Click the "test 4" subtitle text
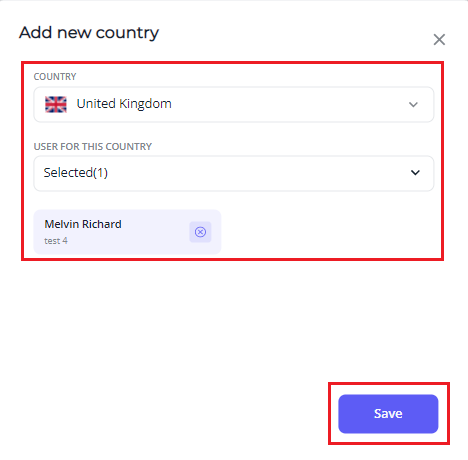 pos(56,241)
